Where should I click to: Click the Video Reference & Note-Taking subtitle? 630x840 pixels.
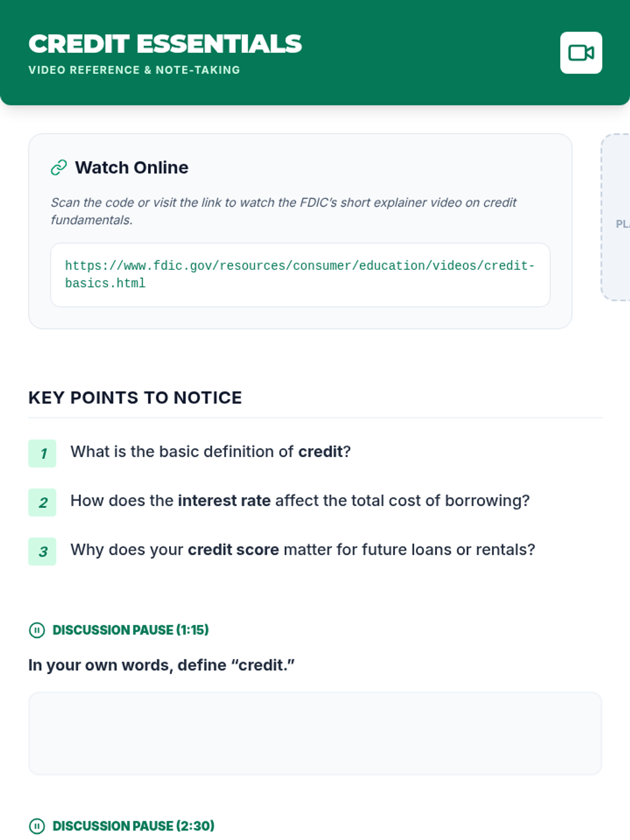[x=134, y=70]
